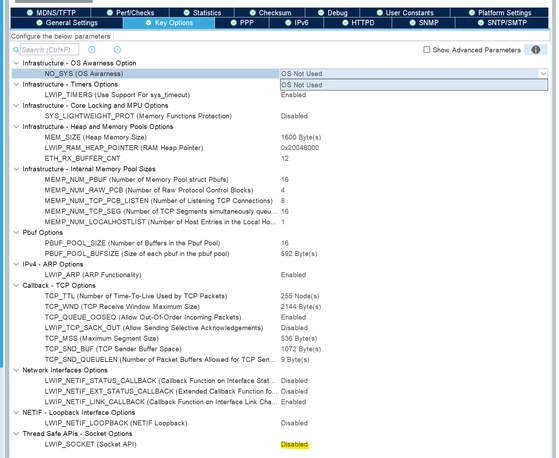Click the 592 Byte(s) PBUF_POOL_BUFSIZE value
559x458 pixels.
coord(299,254)
